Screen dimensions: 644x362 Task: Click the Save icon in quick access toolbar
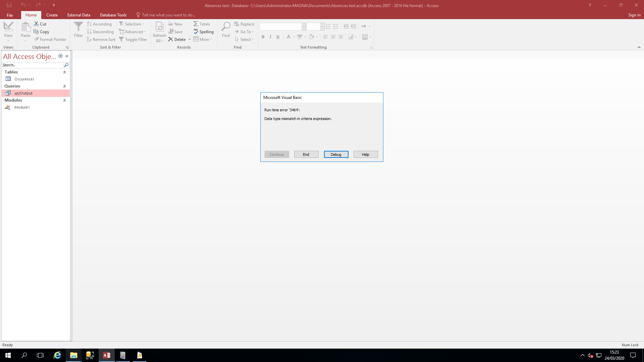[9, 5]
